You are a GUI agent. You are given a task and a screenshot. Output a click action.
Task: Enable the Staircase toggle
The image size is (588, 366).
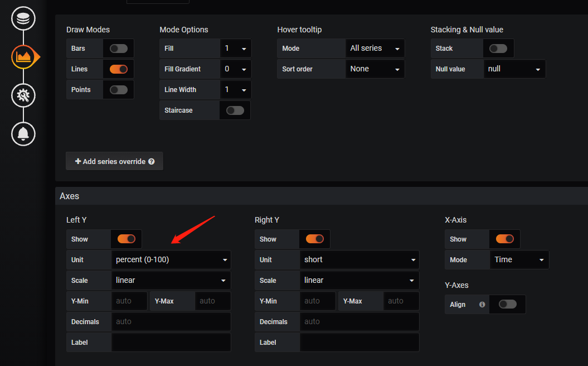[x=235, y=110]
